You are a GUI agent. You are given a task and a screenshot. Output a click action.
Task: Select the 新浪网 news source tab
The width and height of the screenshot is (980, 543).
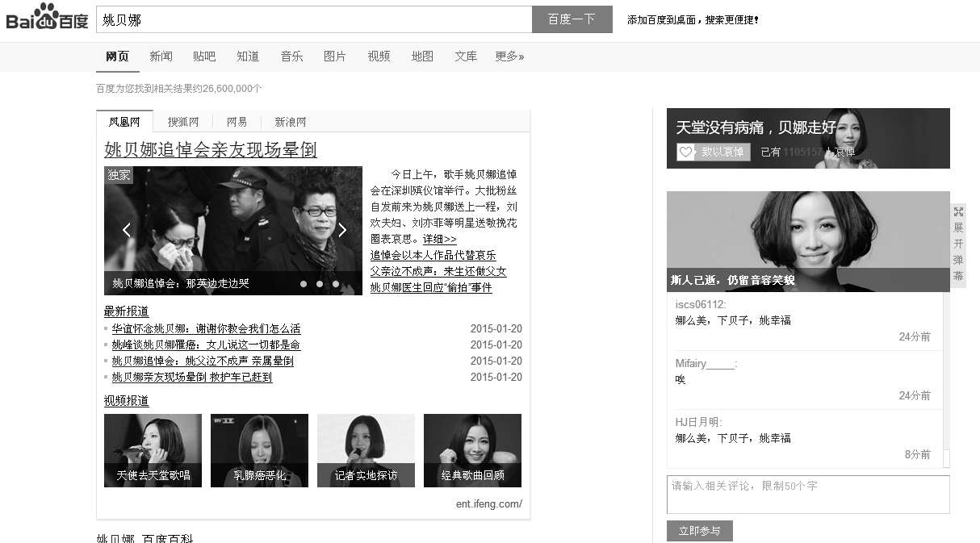pyautogui.click(x=291, y=122)
